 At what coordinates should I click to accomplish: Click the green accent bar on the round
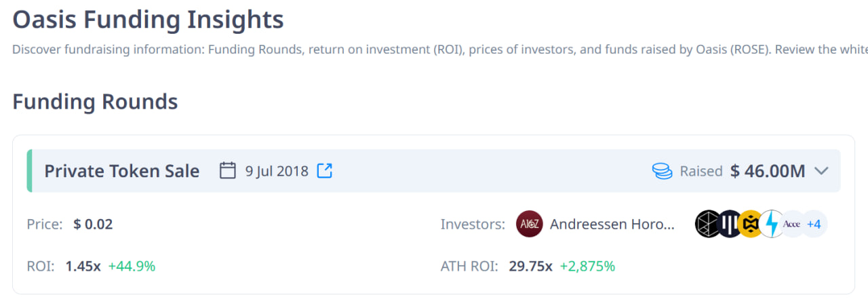click(x=29, y=171)
